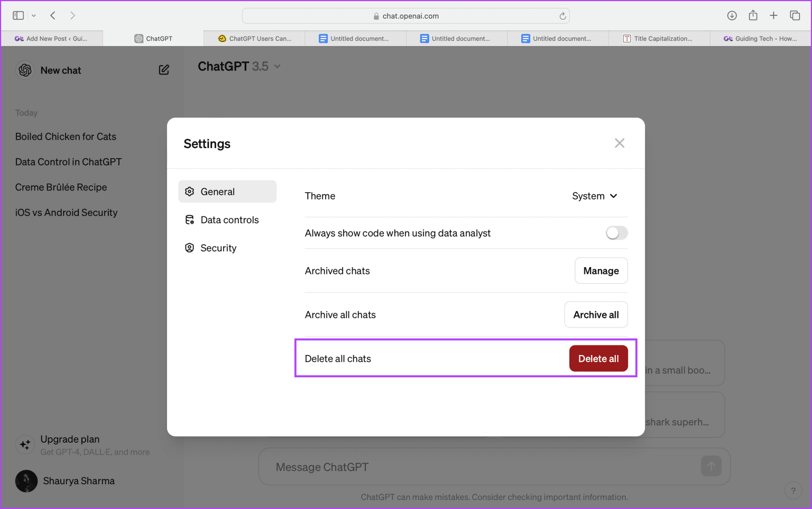The image size is (812, 509).
Task: Open a new chat with the compose icon
Action: pos(164,69)
